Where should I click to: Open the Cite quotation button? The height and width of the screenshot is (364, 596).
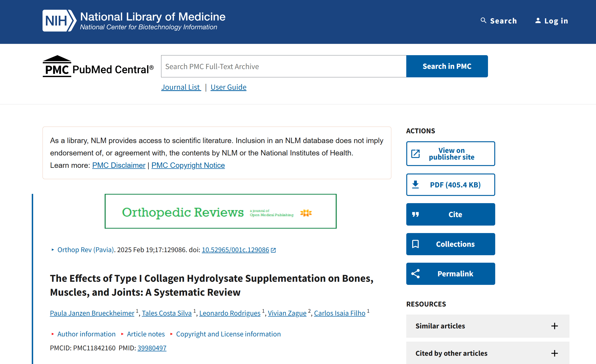coord(450,214)
